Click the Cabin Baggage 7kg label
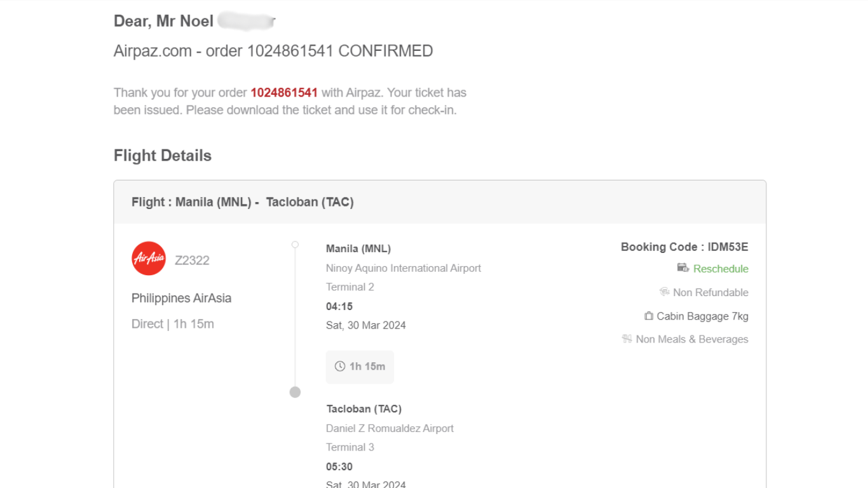This screenshot has height=488, width=868. tap(702, 316)
